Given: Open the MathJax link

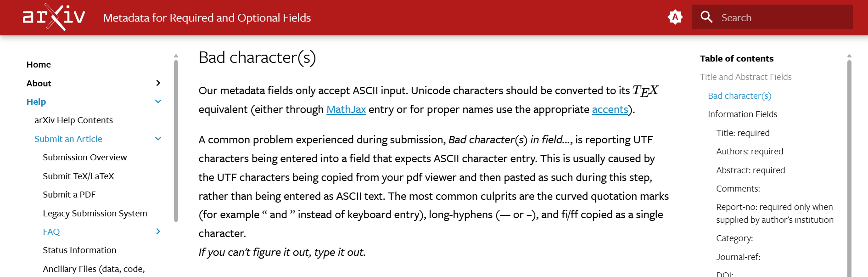Looking at the screenshot, I should [346, 109].
